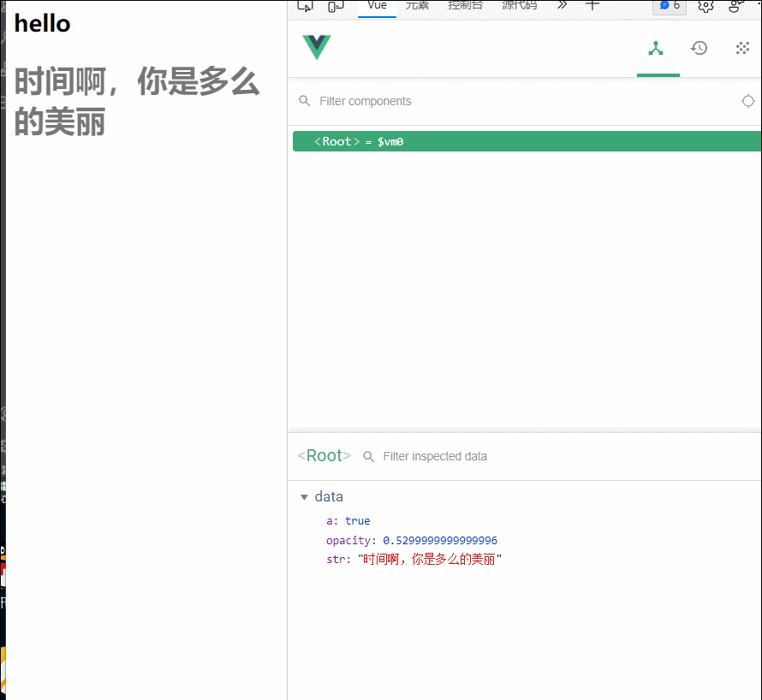Viewport: 762px width, 700px height.
Task: Click the faded 时间啊 heading on page
Action: point(136,101)
